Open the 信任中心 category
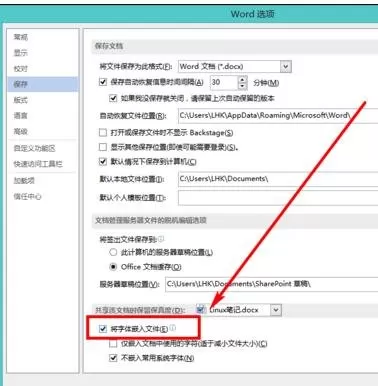 click(27, 196)
